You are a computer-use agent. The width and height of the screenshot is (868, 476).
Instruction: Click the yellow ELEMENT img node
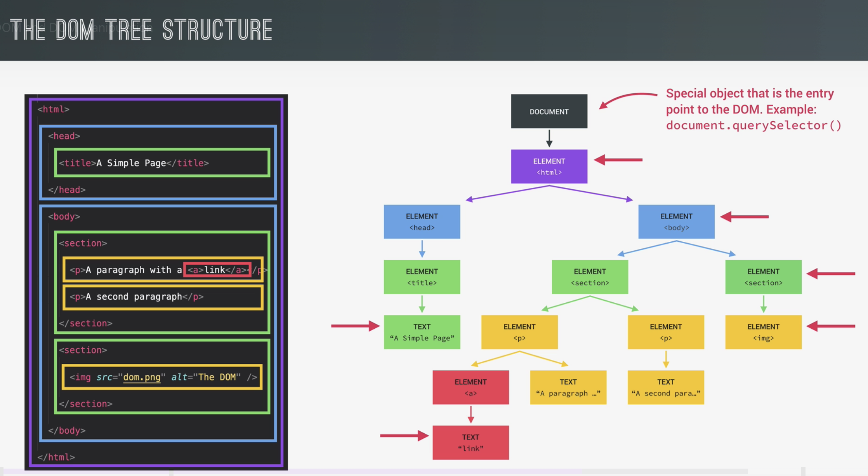click(763, 332)
